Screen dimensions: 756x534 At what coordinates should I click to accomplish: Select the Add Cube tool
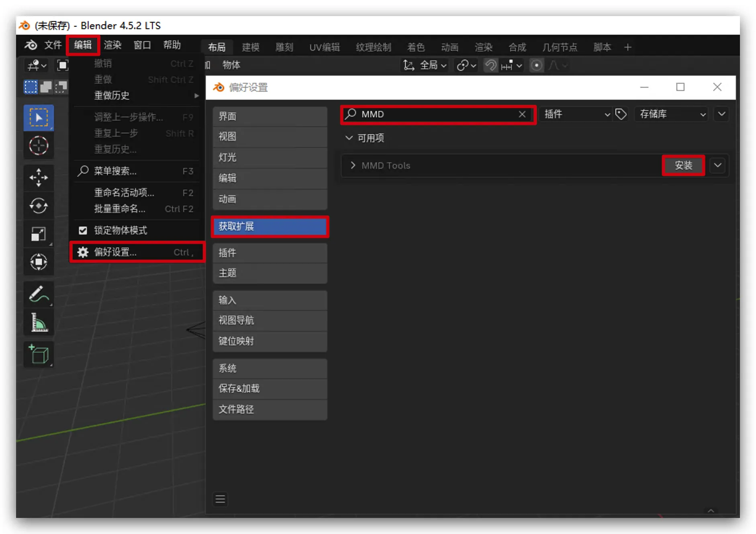[x=39, y=354]
